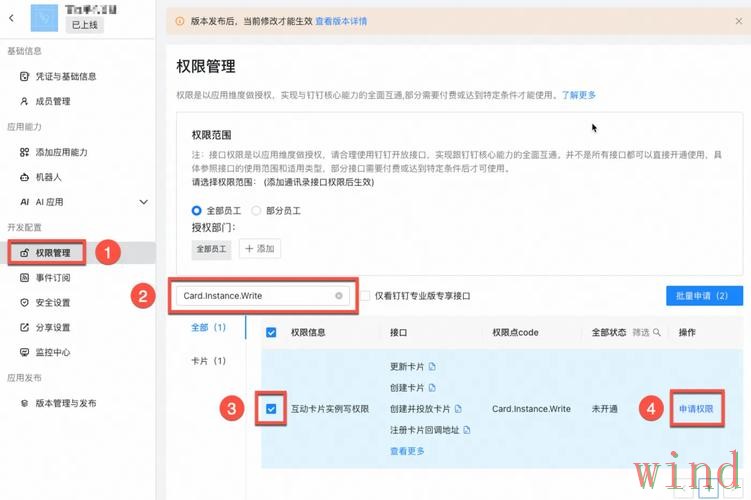Go back with the top-left arrow

(x=11, y=18)
